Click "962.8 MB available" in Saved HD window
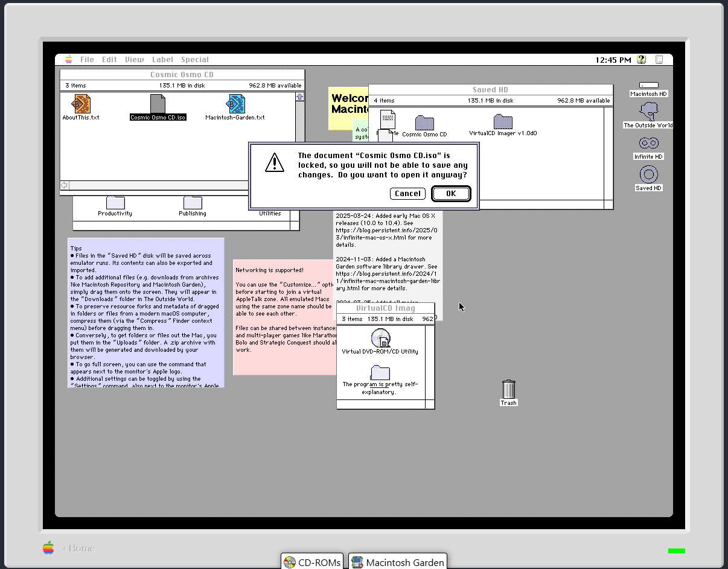The width and height of the screenshot is (728, 569). (583, 101)
